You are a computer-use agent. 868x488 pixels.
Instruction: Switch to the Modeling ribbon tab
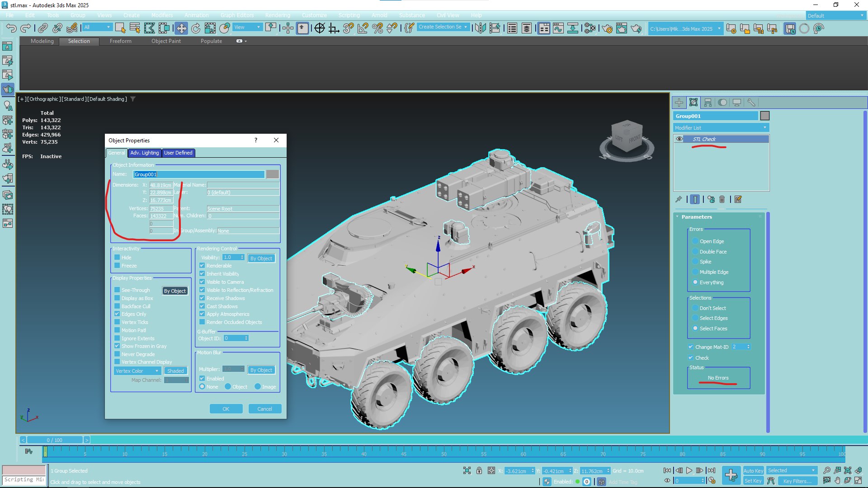pyautogui.click(x=42, y=41)
